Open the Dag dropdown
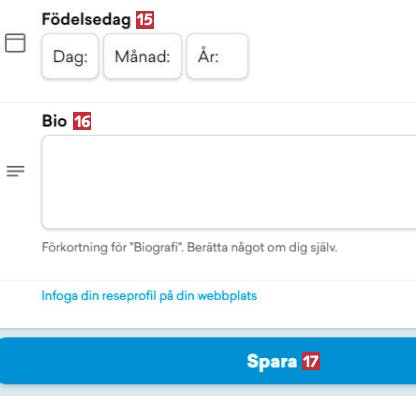This screenshot has width=416, height=396. point(70,56)
